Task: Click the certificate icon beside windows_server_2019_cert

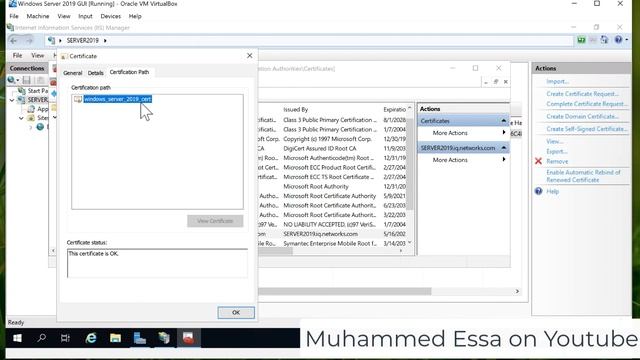Action: 78,99
